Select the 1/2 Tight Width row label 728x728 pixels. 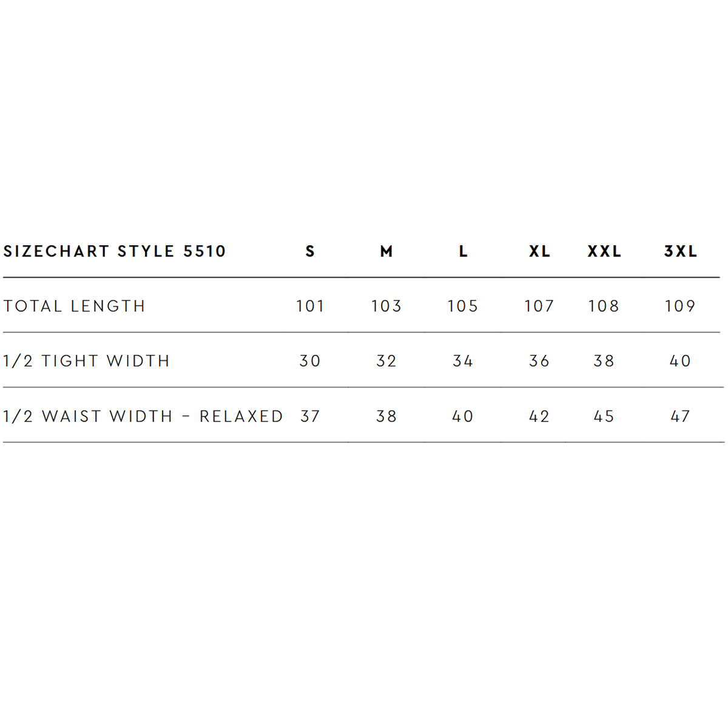point(86,361)
